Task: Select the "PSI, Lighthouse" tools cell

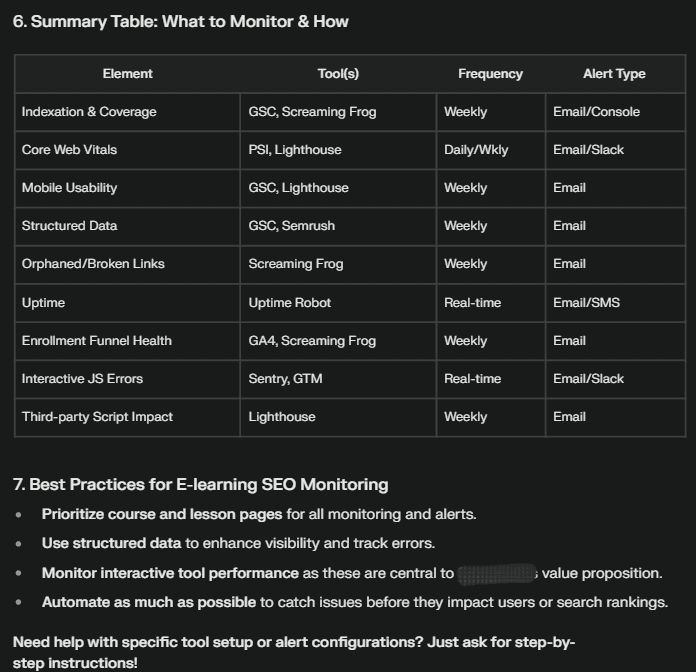Action: (295, 150)
